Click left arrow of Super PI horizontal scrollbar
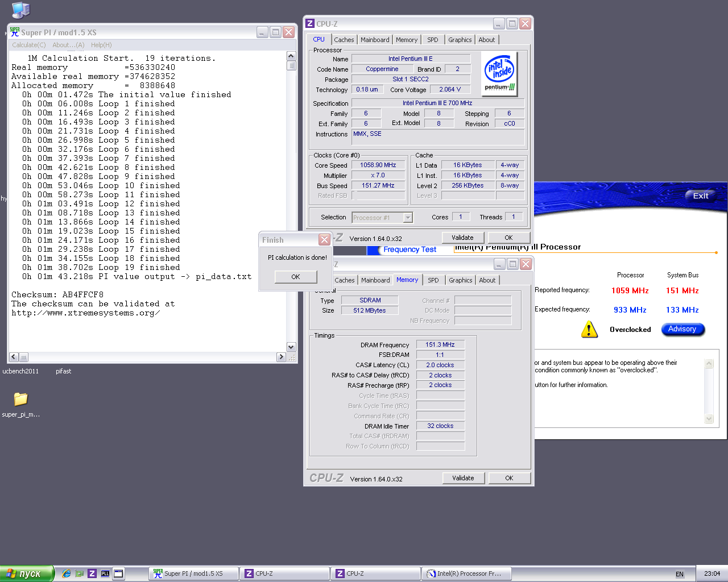Viewport: 728px width, 582px height. (14, 357)
